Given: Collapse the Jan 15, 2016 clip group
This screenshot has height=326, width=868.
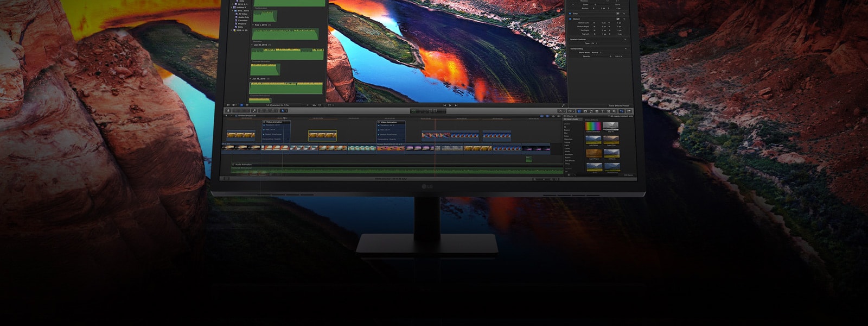Looking at the screenshot, I should coord(250,79).
